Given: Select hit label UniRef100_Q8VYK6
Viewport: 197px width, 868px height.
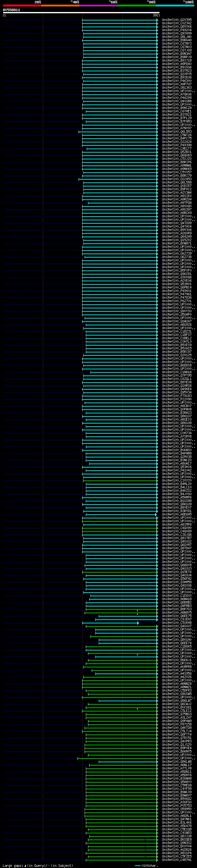Looking at the screenshot, I should point(176,26).
